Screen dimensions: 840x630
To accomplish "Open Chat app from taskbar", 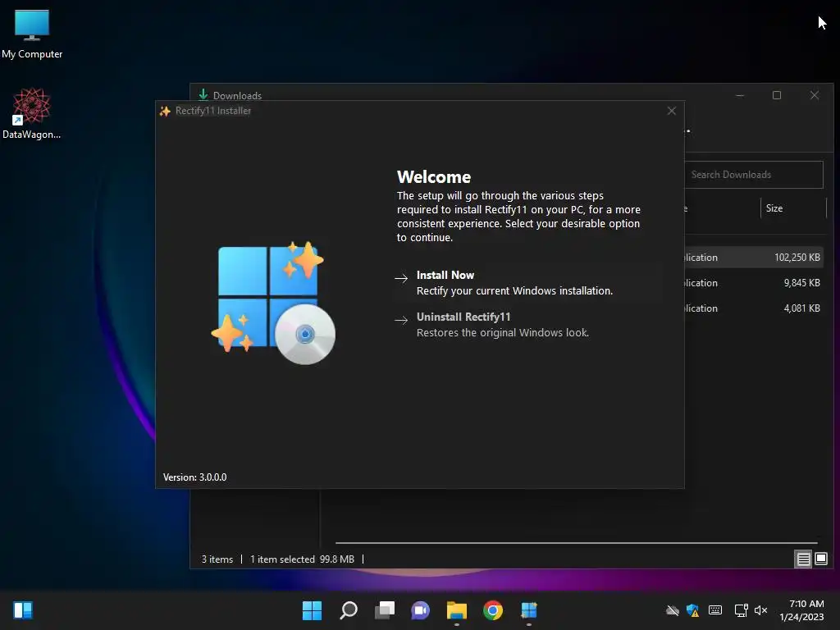I will [x=421, y=610].
